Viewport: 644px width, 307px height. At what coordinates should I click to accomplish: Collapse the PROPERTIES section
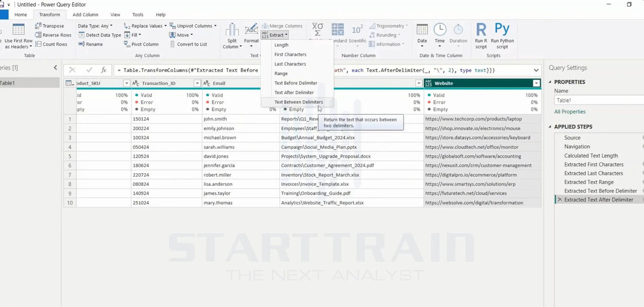click(x=550, y=82)
